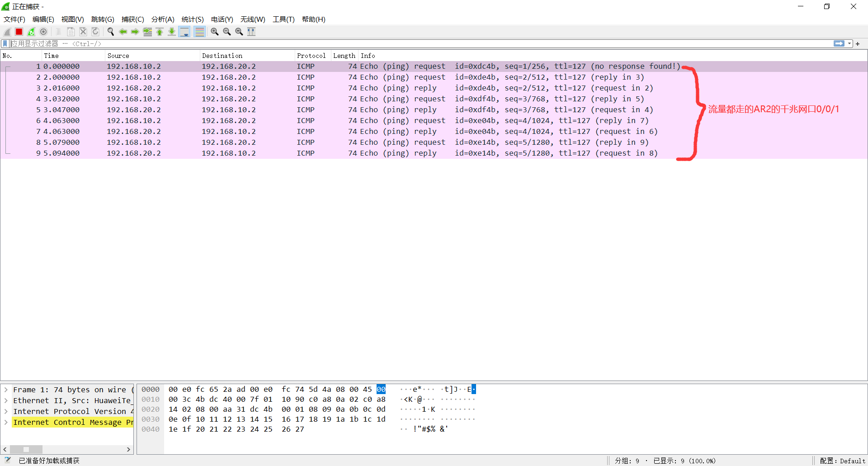
Task: Open display filter history dropdown
Action: click(x=849, y=43)
